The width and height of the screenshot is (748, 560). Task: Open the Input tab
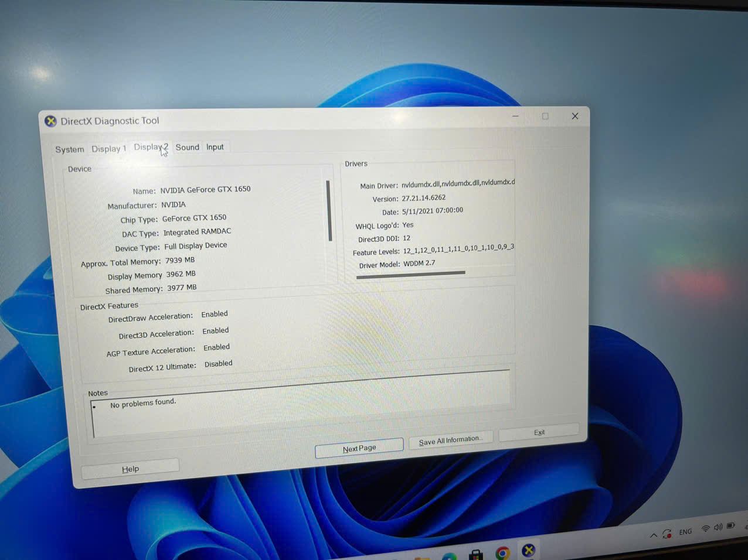215,147
